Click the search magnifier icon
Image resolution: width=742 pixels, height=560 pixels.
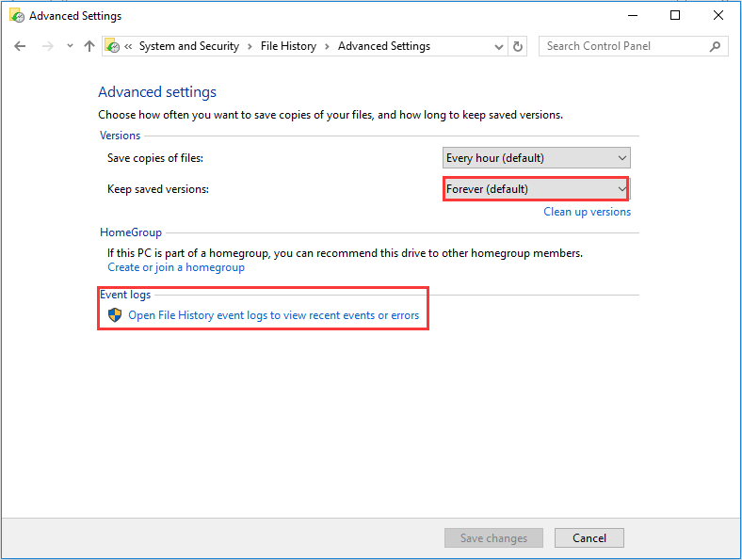715,46
